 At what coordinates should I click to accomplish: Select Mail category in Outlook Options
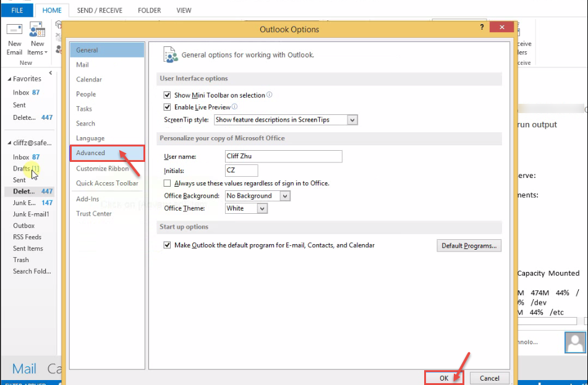click(107, 65)
